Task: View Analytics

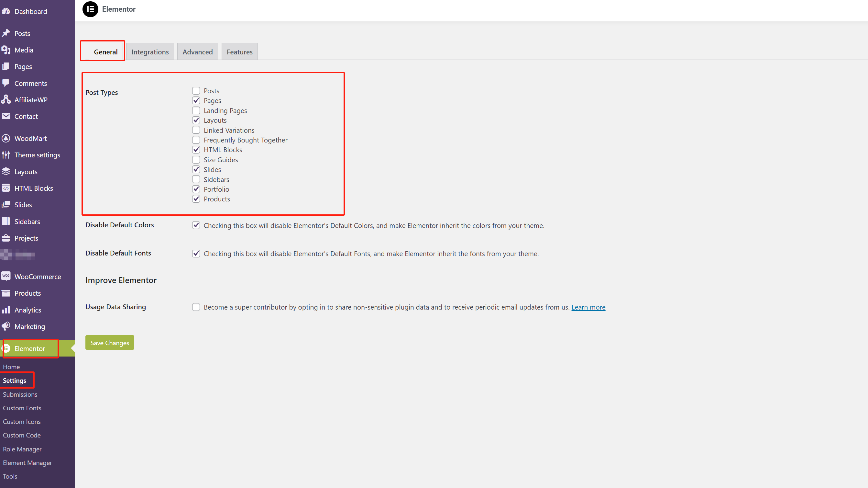Action: pyautogui.click(x=28, y=310)
